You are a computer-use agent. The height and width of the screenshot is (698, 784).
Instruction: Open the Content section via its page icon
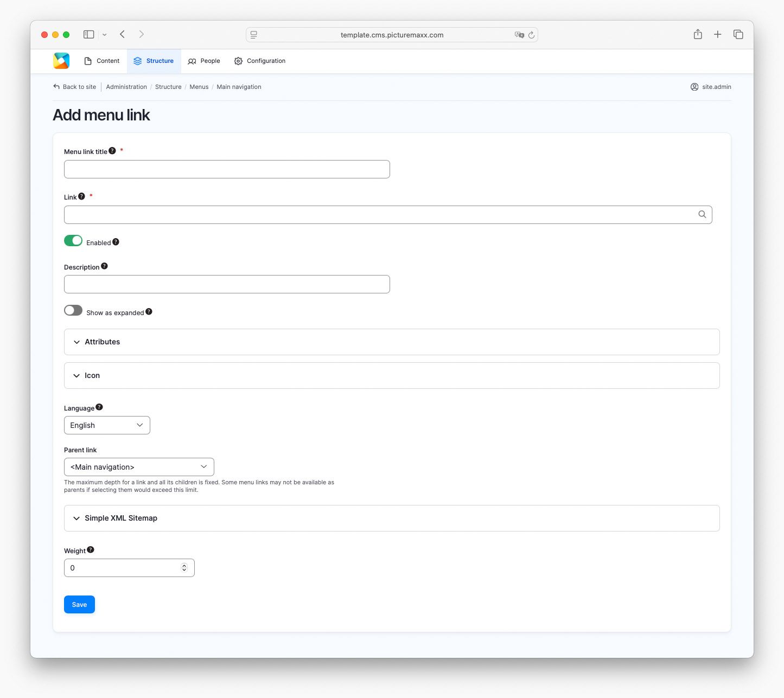tap(87, 61)
